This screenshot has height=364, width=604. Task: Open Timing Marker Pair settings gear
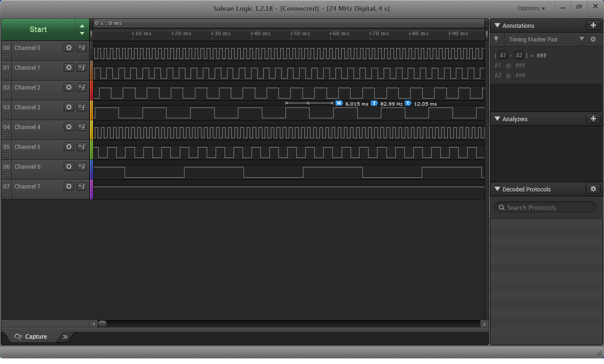[593, 39]
